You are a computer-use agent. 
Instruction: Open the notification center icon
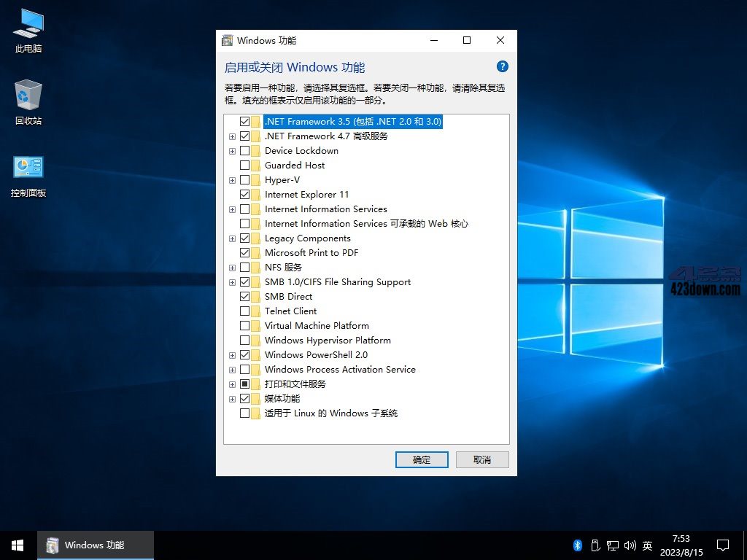click(722, 545)
